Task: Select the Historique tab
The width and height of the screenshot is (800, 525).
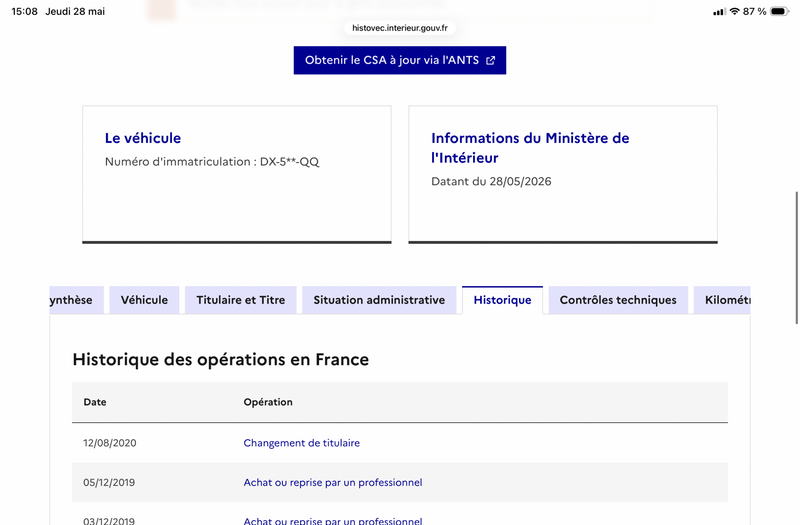Action: pos(503,300)
